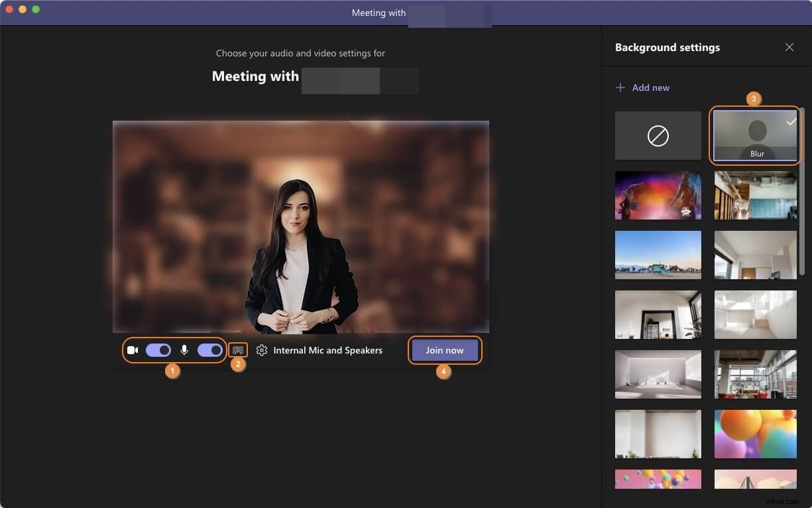Select the purple abstract graffiti background
Screen dimensions: 812x508
(x=658, y=195)
